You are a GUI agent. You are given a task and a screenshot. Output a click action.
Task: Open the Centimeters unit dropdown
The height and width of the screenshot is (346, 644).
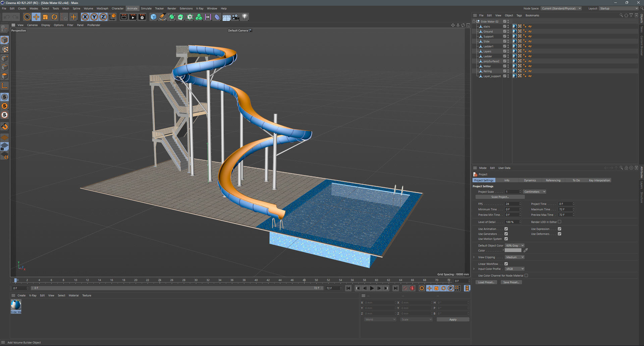[535, 192]
